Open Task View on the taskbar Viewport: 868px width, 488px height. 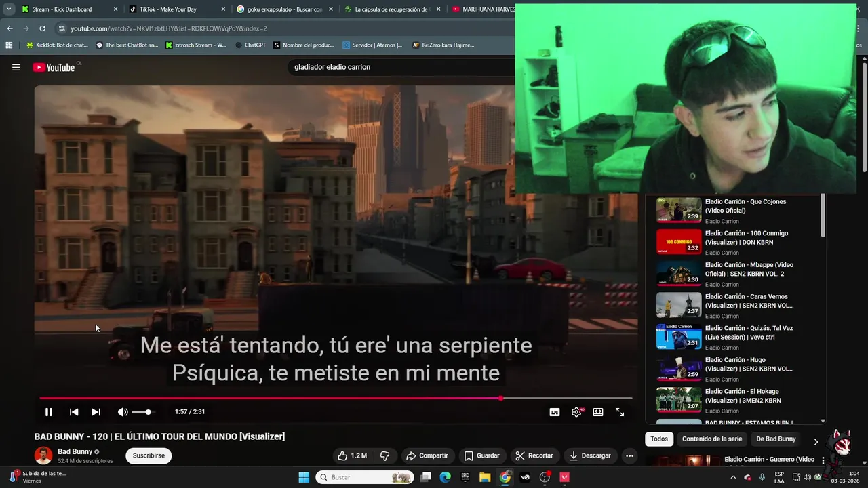425,477
